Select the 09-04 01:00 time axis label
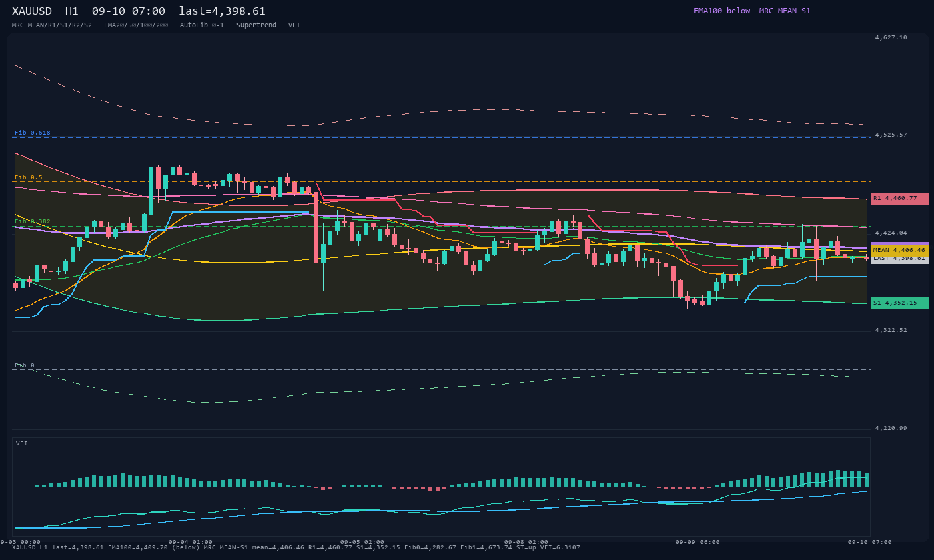The width and height of the screenshot is (934, 560). tap(191, 542)
